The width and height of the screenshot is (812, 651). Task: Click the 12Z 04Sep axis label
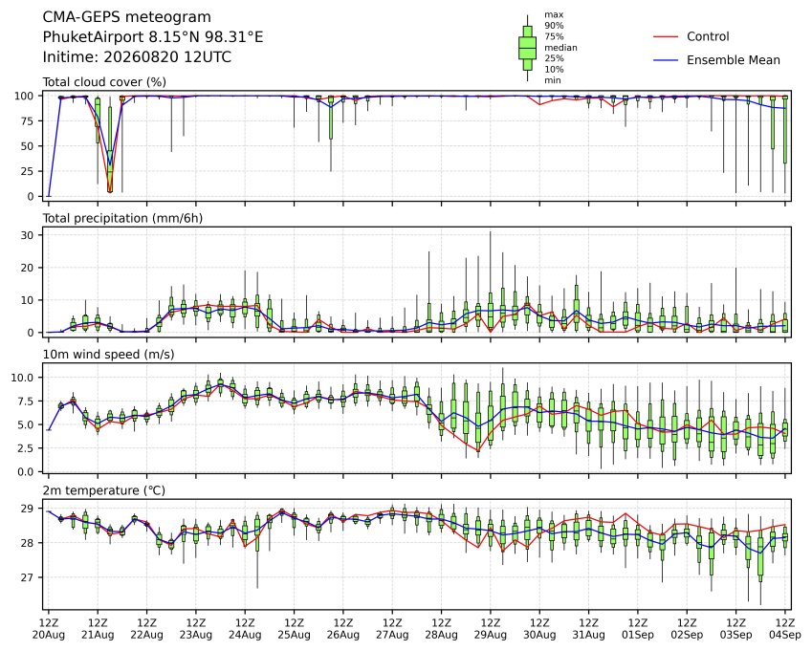785,629
